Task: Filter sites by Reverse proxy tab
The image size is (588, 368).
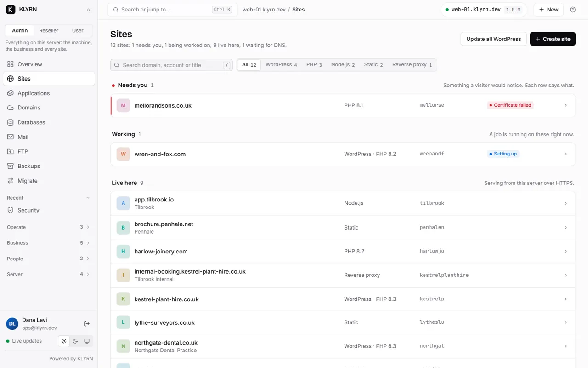Action: pyautogui.click(x=412, y=65)
